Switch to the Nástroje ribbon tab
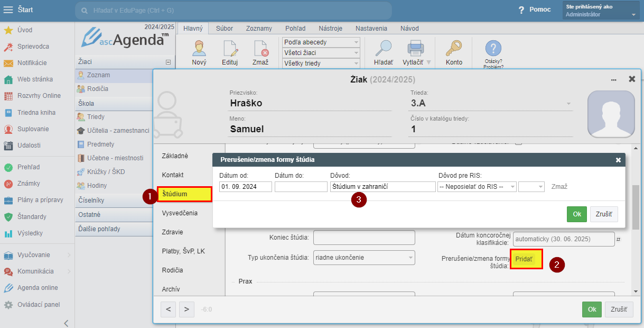 point(331,29)
